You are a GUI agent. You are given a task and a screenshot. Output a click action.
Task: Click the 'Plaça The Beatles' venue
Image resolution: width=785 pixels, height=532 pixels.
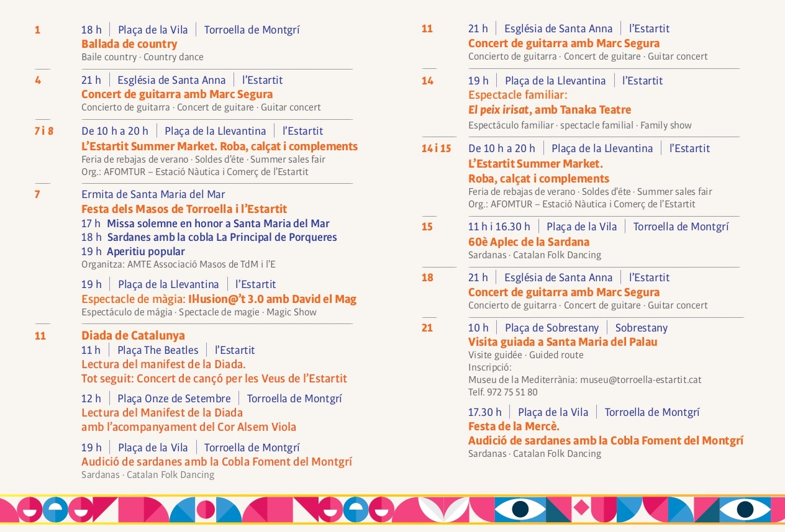click(158, 350)
